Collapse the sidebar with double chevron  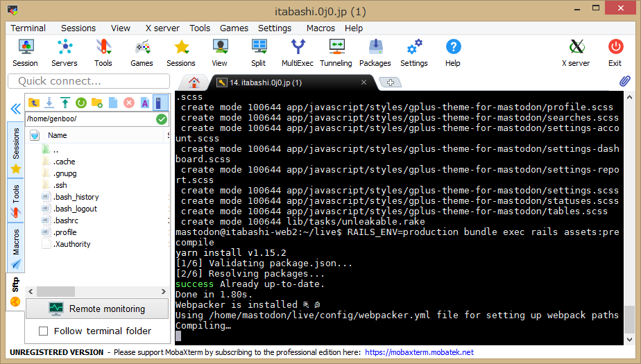pos(15,109)
